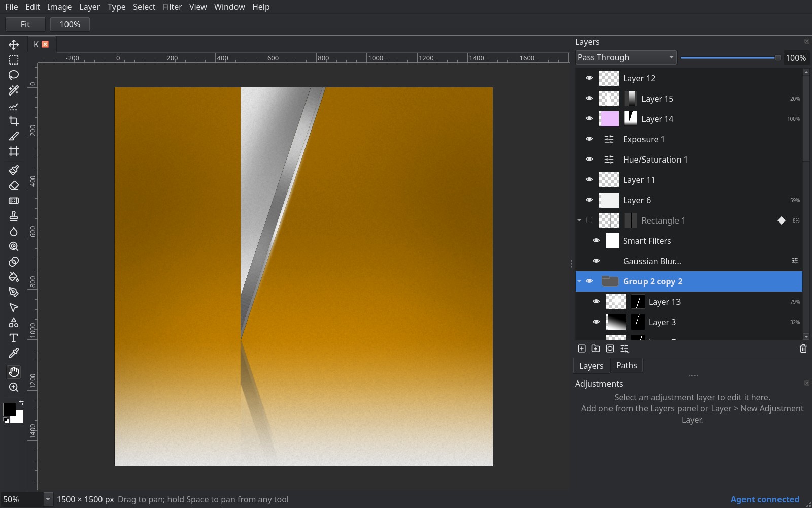Select the Clone Stamp tool
The height and width of the screenshot is (508, 812).
point(14,216)
